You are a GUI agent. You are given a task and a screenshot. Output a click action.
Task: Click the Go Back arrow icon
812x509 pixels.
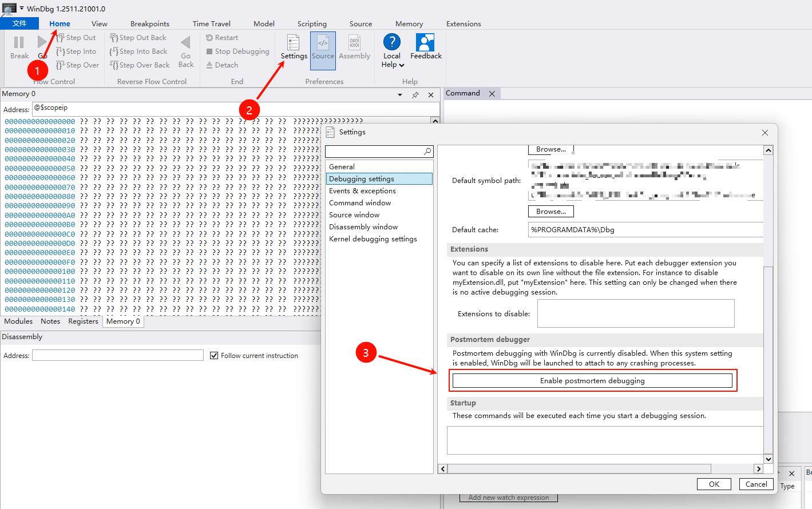coord(185,43)
